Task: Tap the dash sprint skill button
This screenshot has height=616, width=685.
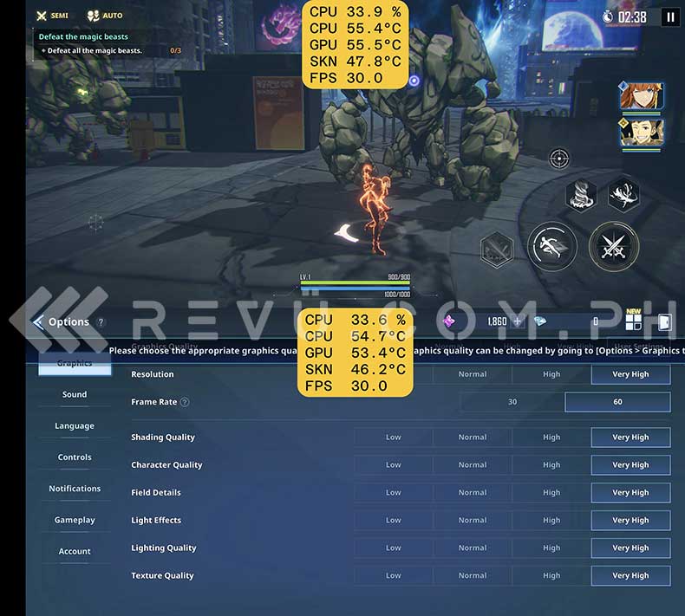Action: coord(552,246)
